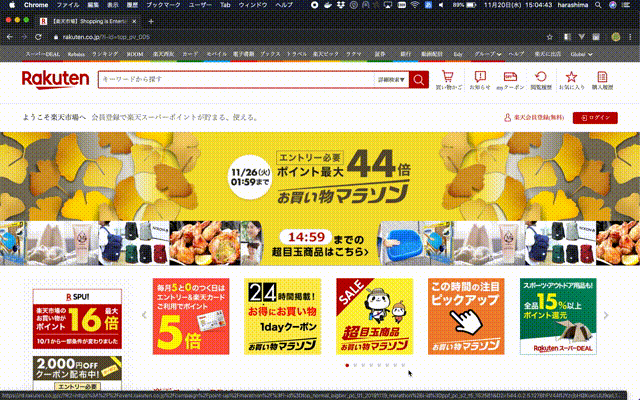Open the 24時間掲載 1dayクーポン banner
Screen dimensions: 640x400
point(282,316)
